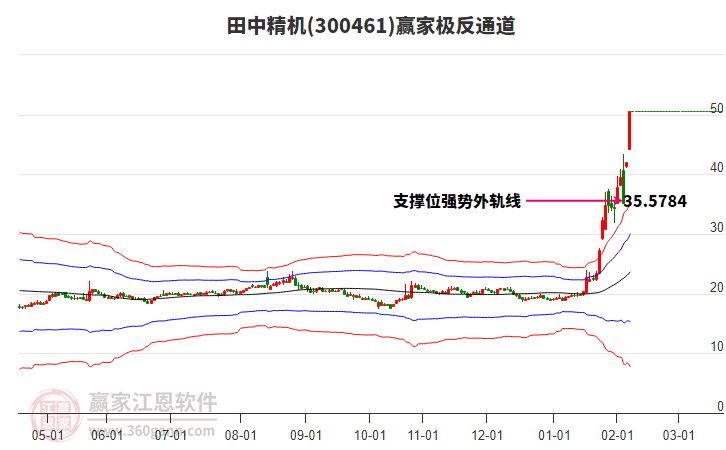726x450 pixels.
Task: Click the y-axis label 20
Action: click(717, 288)
